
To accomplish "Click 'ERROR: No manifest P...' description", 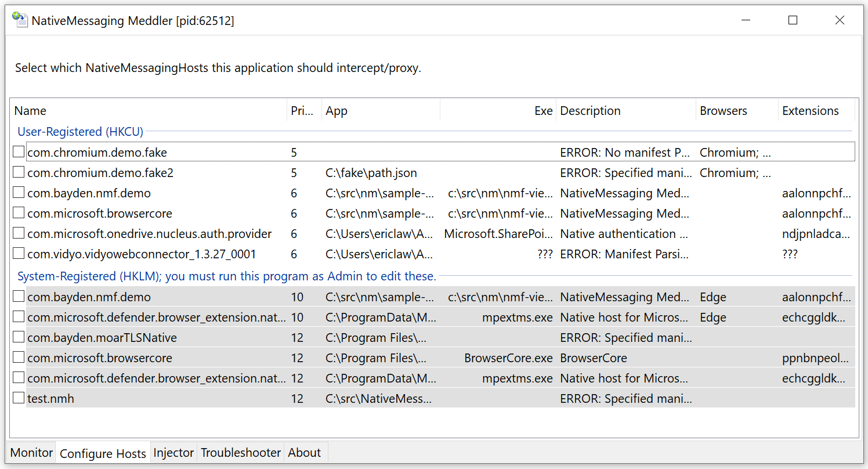I will pyautogui.click(x=625, y=152).
